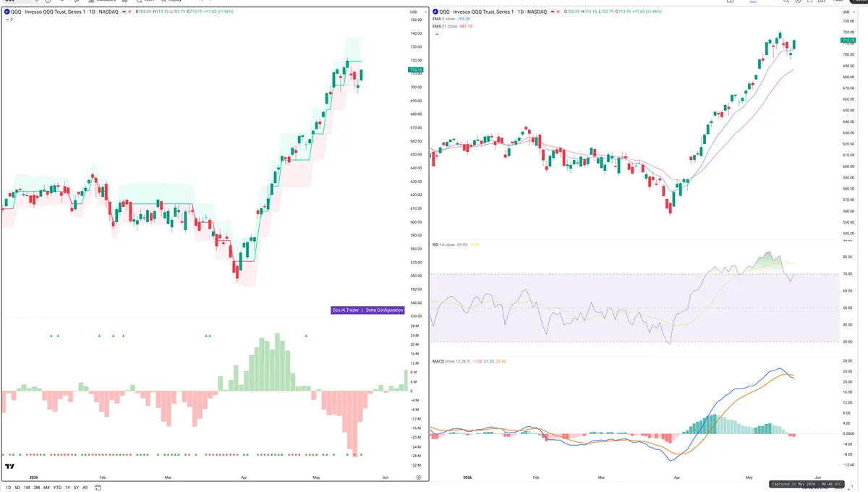868x492 pixels.
Task: Set time range to 3M
Action: 36,488
